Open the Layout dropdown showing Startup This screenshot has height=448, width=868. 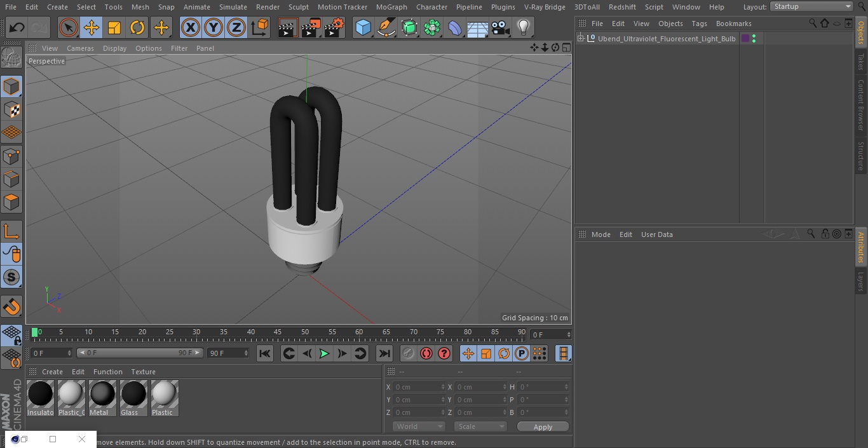(812, 6)
